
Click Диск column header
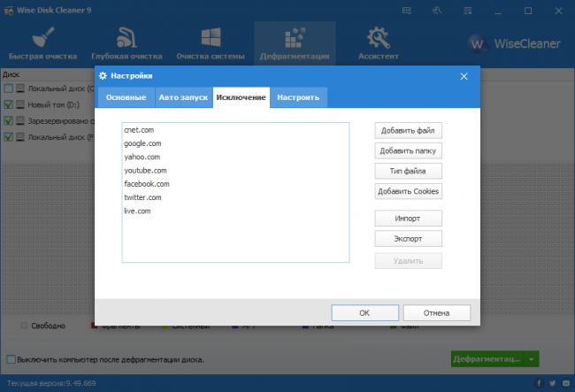pyautogui.click(x=11, y=74)
